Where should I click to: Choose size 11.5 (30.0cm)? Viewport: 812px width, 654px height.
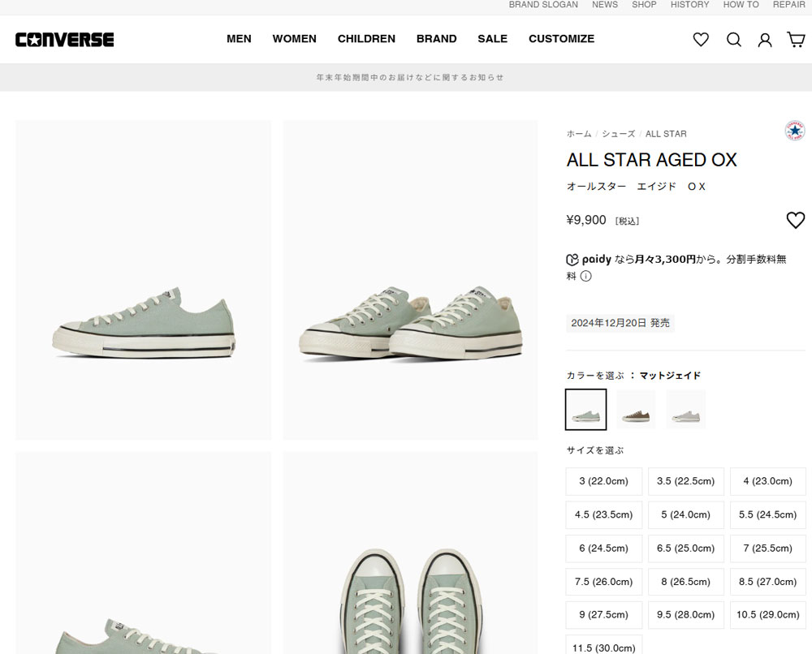(x=604, y=645)
